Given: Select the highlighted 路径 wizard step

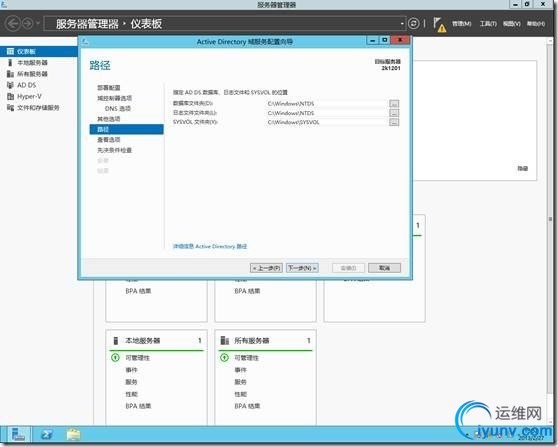Looking at the screenshot, I should click(127, 129).
